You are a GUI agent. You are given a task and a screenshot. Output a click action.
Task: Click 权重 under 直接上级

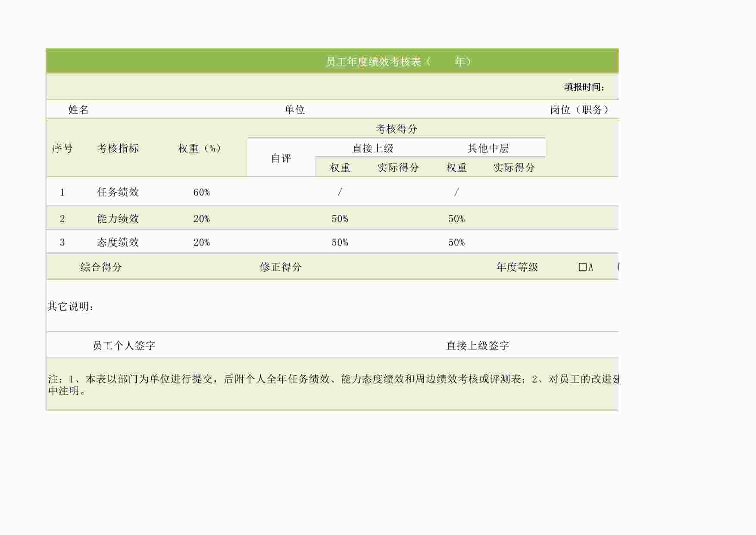[340, 168]
